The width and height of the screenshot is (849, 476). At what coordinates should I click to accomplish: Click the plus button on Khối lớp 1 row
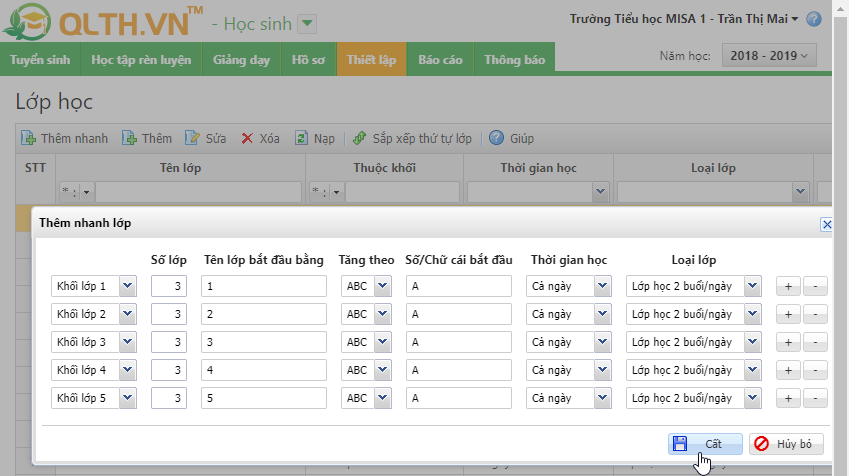[x=788, y=286]
